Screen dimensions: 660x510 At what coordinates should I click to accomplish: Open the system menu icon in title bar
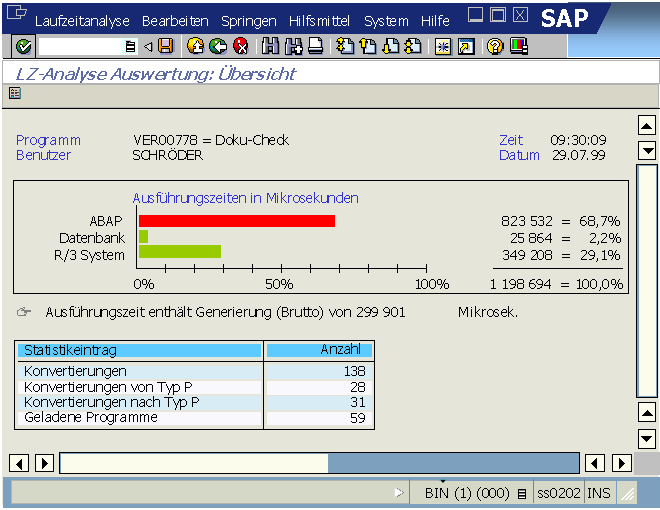(x=17, y=12)
